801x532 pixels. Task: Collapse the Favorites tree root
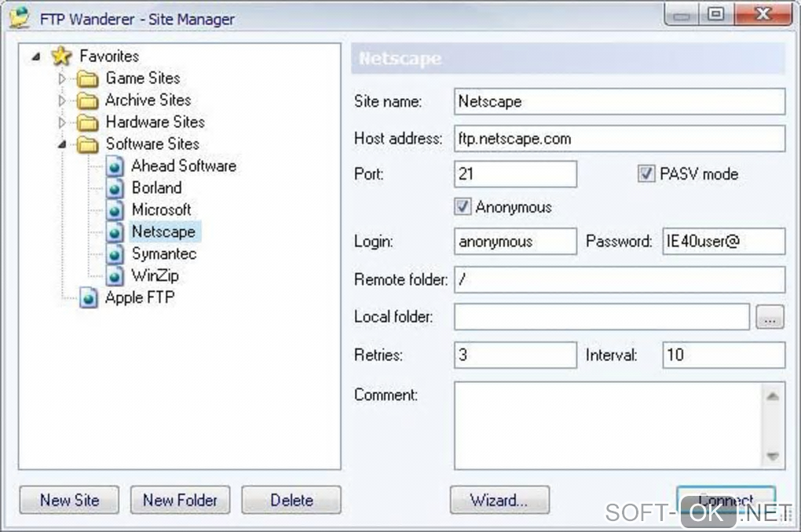click(36, 56)
